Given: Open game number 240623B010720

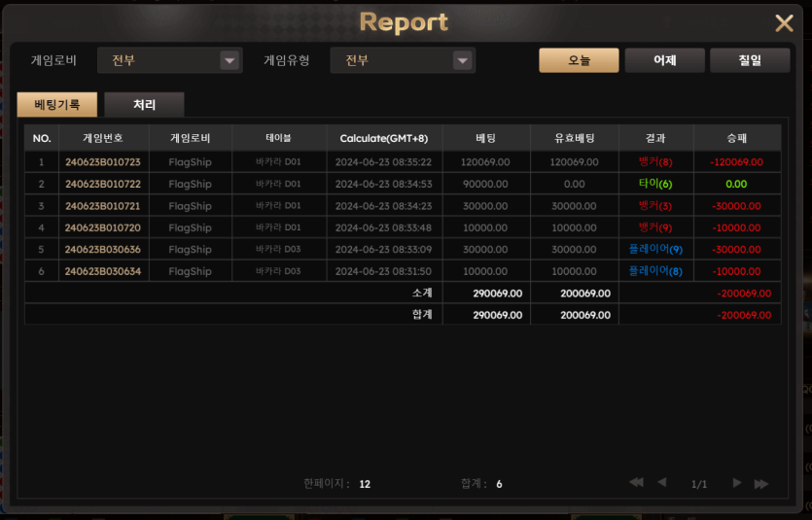Looking at the screenshot, I should pyautogui.click(x=103, y=227).
